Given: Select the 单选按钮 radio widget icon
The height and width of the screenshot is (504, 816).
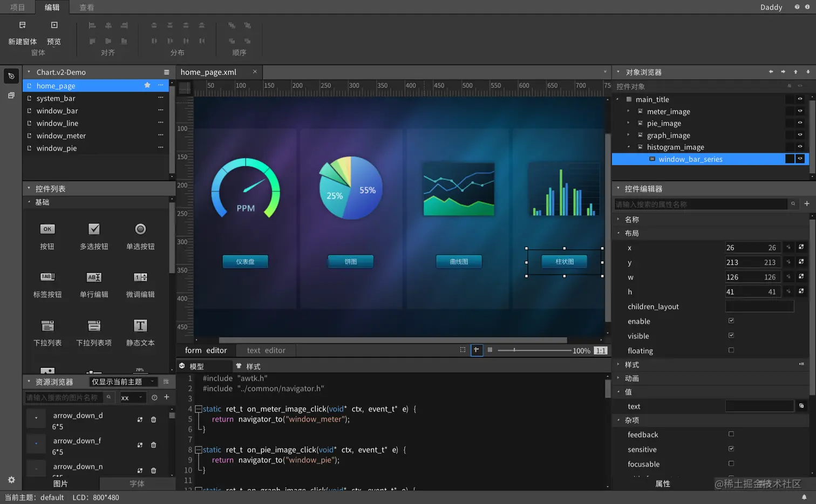Looking at the screenshot, I should [140, 229].
